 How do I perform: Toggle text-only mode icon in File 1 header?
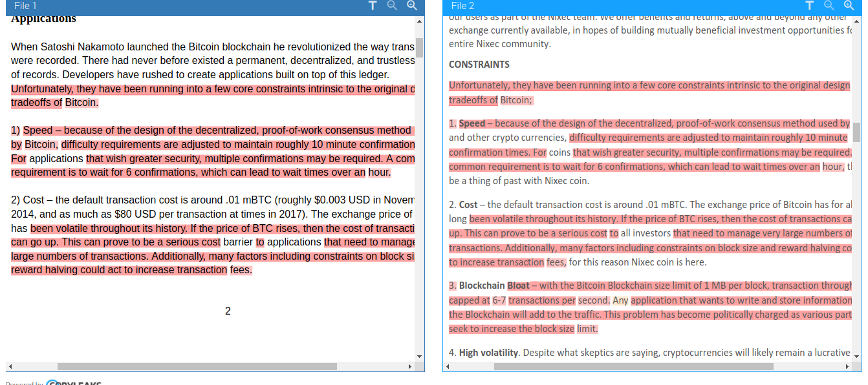click(373, 5)
